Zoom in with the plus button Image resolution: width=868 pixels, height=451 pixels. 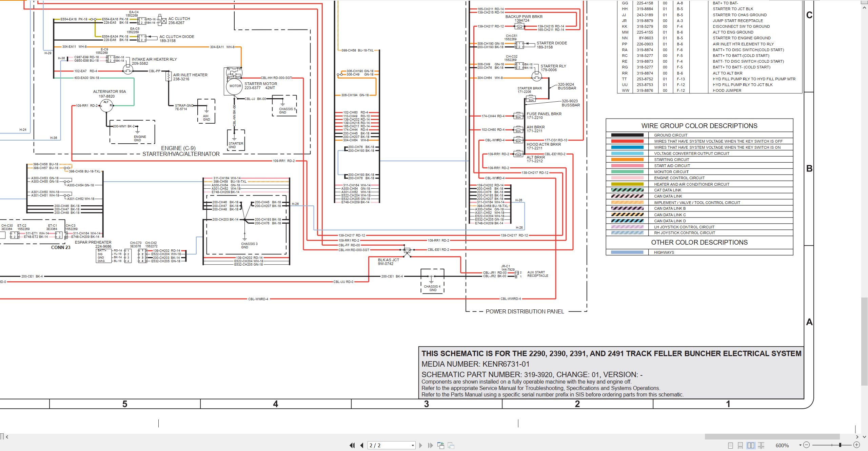(x=857, y=445)
